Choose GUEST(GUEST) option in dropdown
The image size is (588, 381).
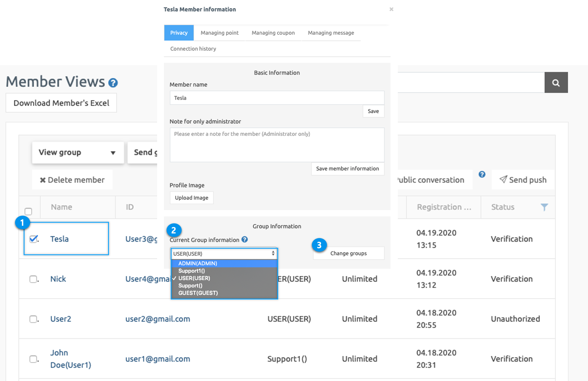pos(198,293)
